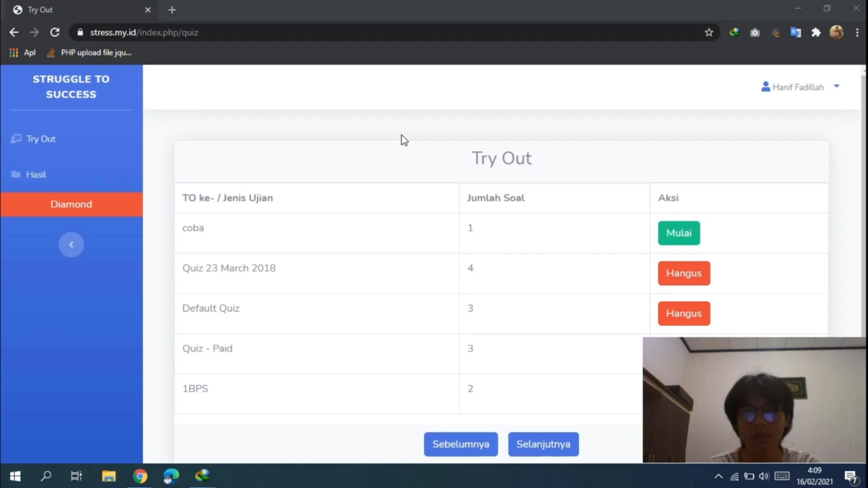Start the coba quiz with Mulai
Image resolution: width=868 pixels, height=488 pixels.
679,233
